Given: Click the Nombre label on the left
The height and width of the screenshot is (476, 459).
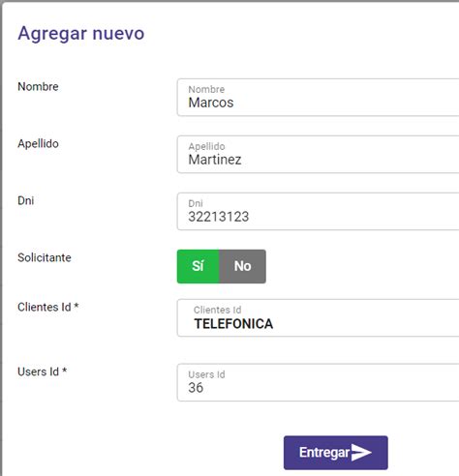Looking at the screenshot, I should click(x=38, y=86).
